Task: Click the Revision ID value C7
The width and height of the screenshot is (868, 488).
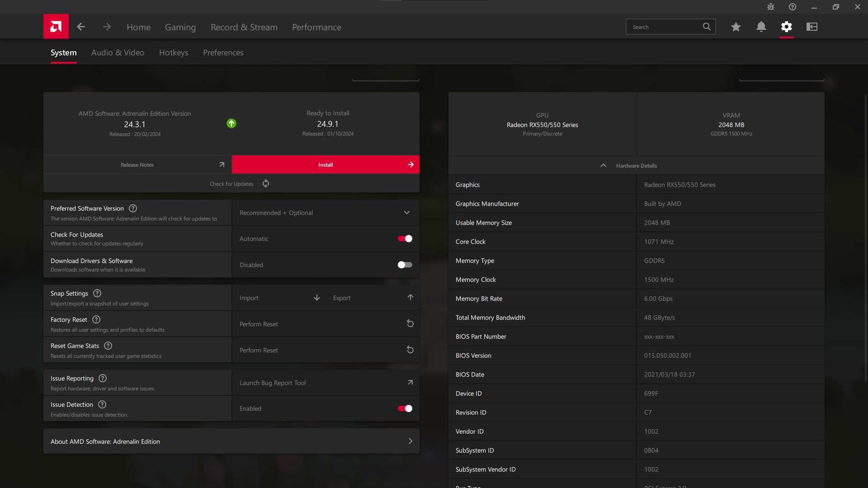Action: pos(648,413)
